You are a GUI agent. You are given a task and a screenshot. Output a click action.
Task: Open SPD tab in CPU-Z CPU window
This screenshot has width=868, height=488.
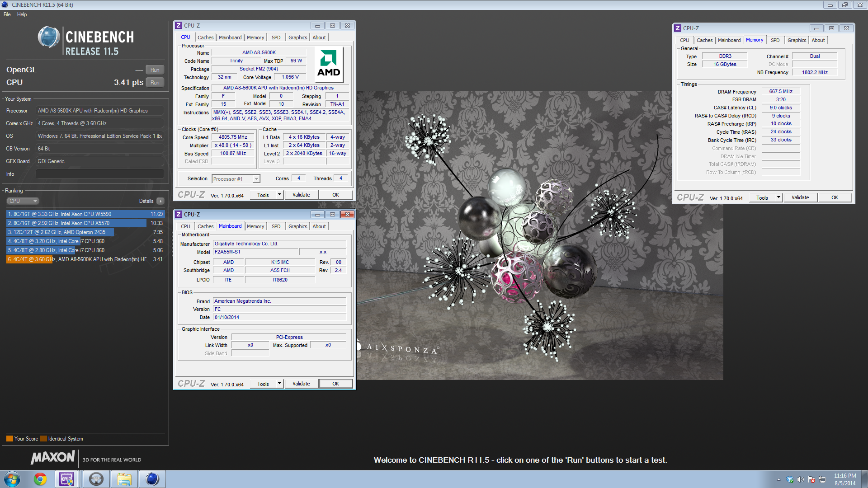(276, 38)
